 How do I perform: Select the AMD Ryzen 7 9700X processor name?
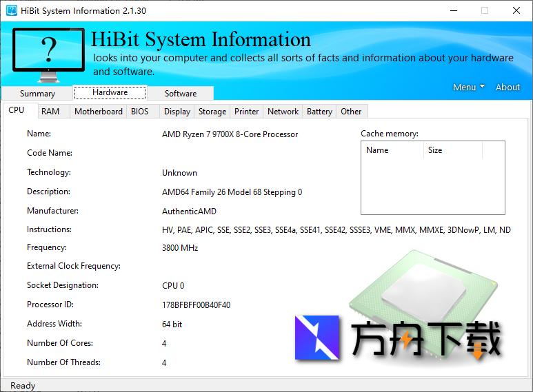click(230, 134)
